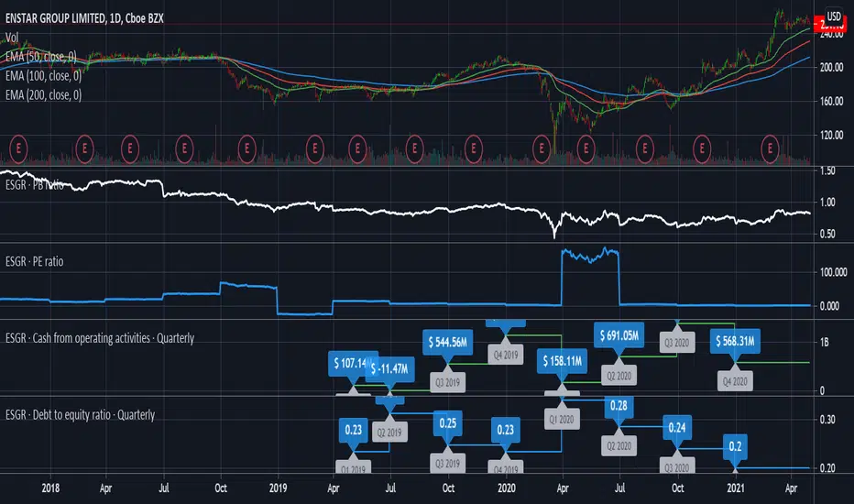The height and width of the screenshot is (504, 854).
Task: Click the 0.28 debt to equity label
Action: click(x=619, y=406)
